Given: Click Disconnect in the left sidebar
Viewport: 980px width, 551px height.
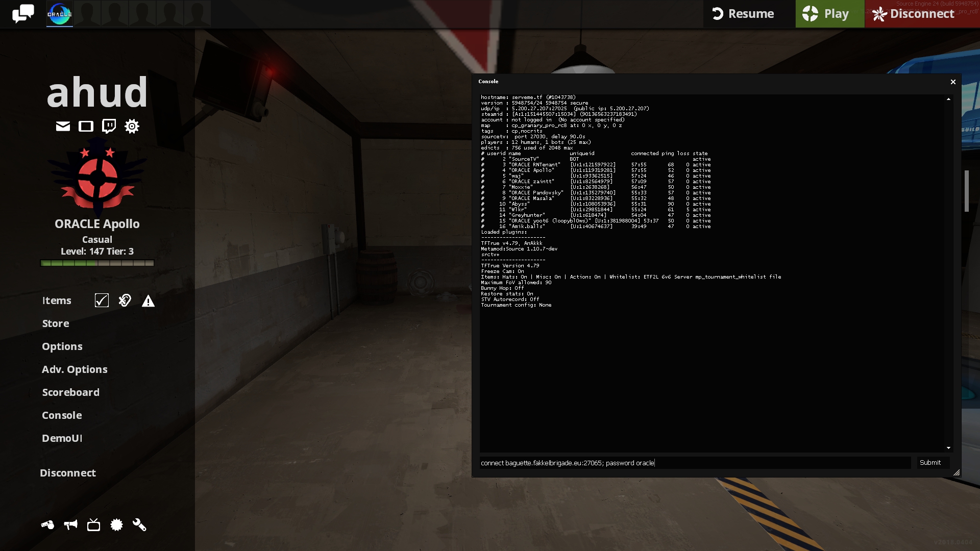Looking at the screenshot, I should [68, 473].
